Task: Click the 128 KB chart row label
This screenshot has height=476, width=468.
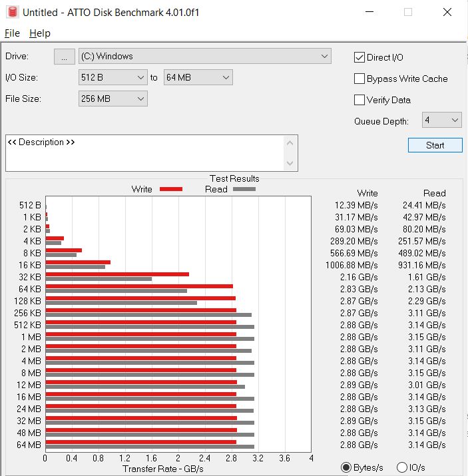Action: pyautogui.click(x=27, y=301)
